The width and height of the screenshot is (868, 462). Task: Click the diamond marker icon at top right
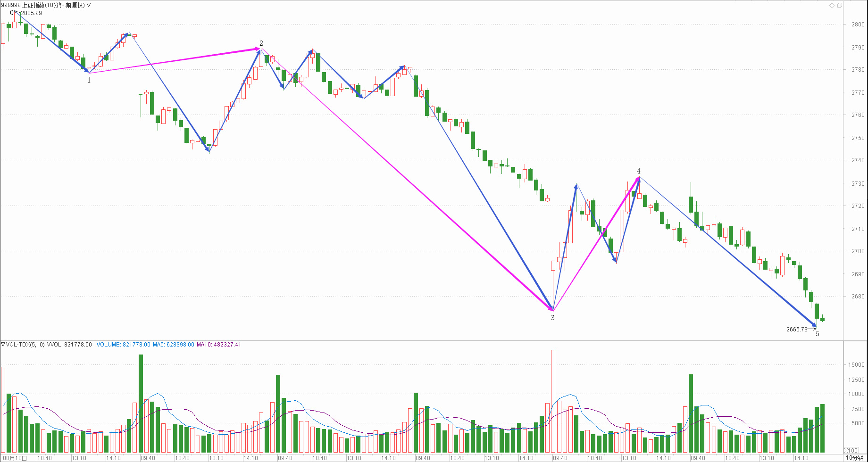(832, 5)
